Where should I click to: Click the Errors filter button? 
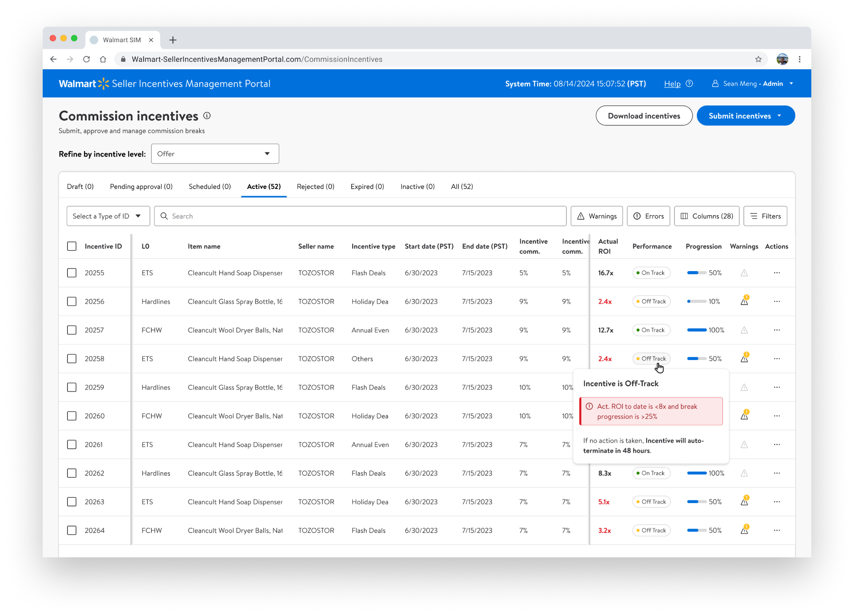pyautogui.click(x=649, y=216)
